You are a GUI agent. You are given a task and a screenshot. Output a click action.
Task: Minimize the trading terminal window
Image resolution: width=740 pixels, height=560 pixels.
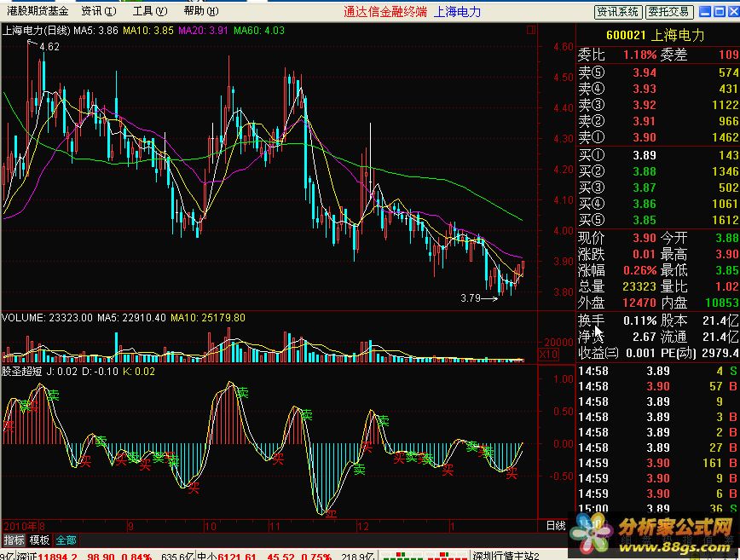click(x=704, y=11)
